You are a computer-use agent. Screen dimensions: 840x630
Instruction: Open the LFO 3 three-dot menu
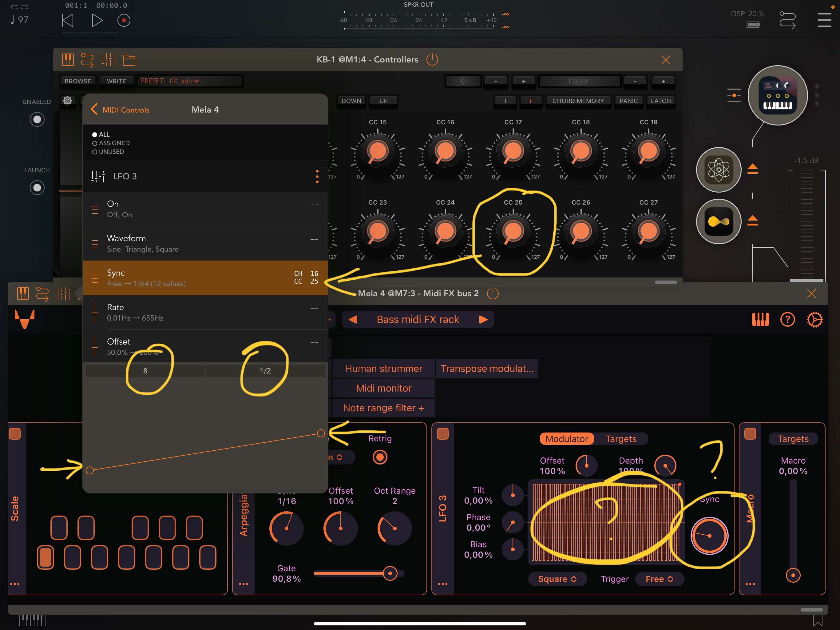[x=317, y=177]
